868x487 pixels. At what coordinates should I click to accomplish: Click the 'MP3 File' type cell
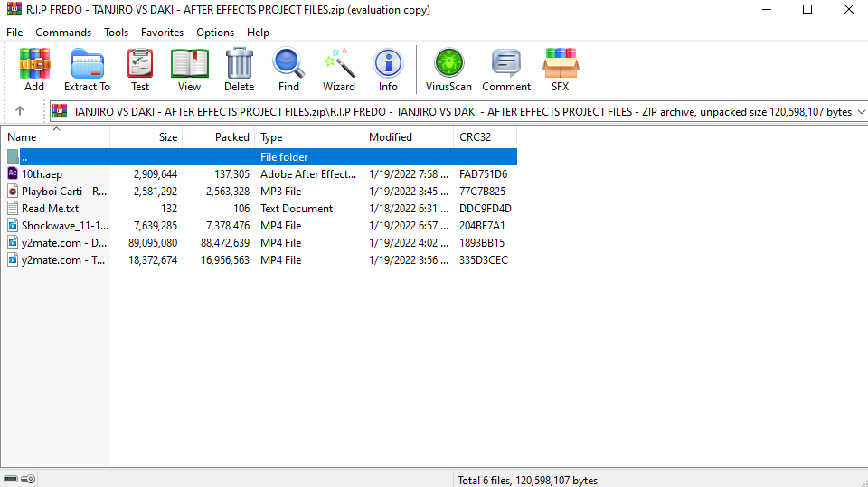pyautogui.click(x=280, y=191)
